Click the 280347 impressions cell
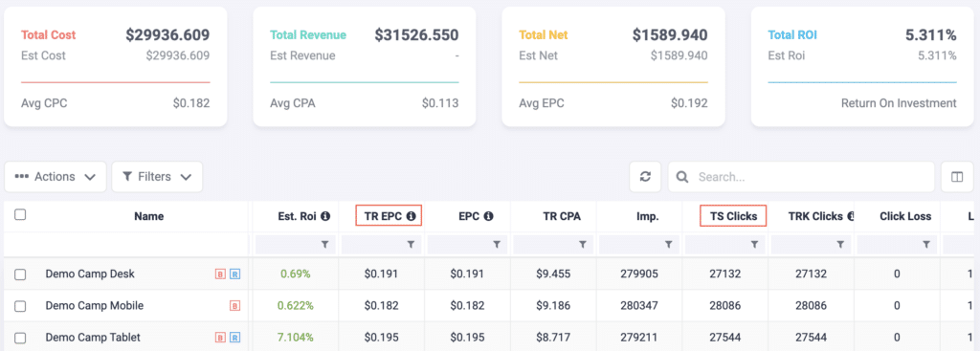This screenshot has width=980, height=351. [x=638, y=305]
